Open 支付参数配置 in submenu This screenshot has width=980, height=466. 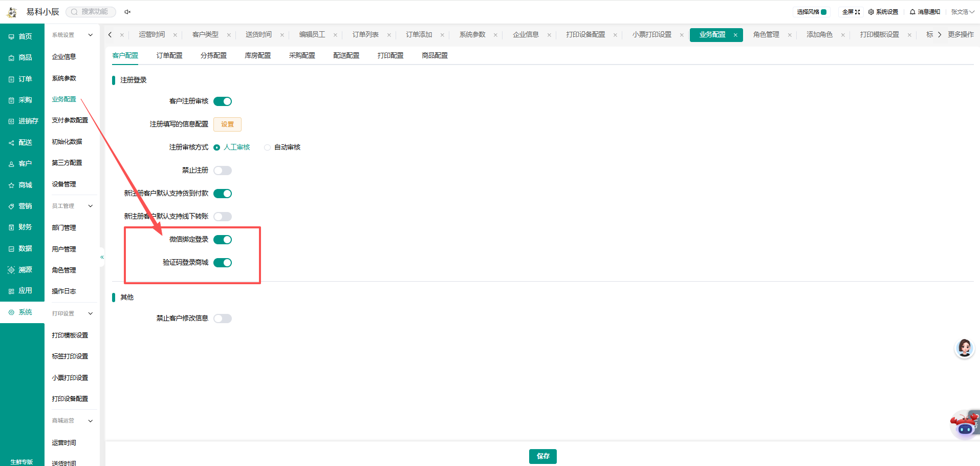(70, 120)
